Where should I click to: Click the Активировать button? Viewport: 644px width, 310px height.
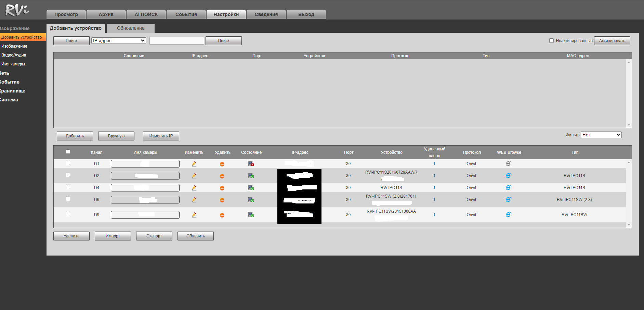(612, 41)
